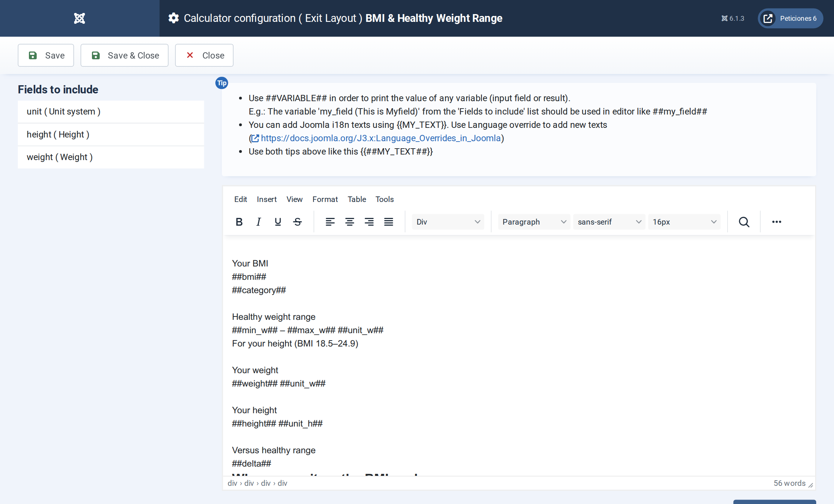Screen dimensions: 834x504
Task: Open the Edit menu
Action: (x=241, y=199)
